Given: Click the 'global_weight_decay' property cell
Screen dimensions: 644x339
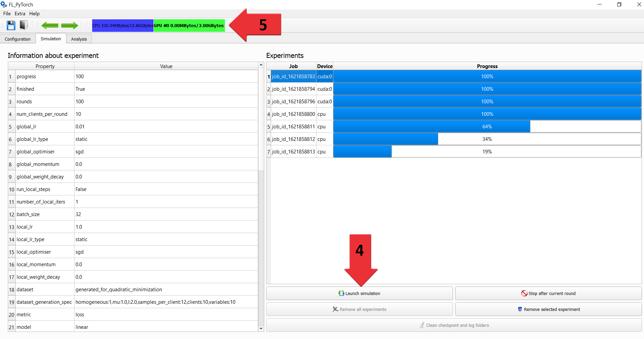Looking at the screenshot, I should [x=45, y=177].
